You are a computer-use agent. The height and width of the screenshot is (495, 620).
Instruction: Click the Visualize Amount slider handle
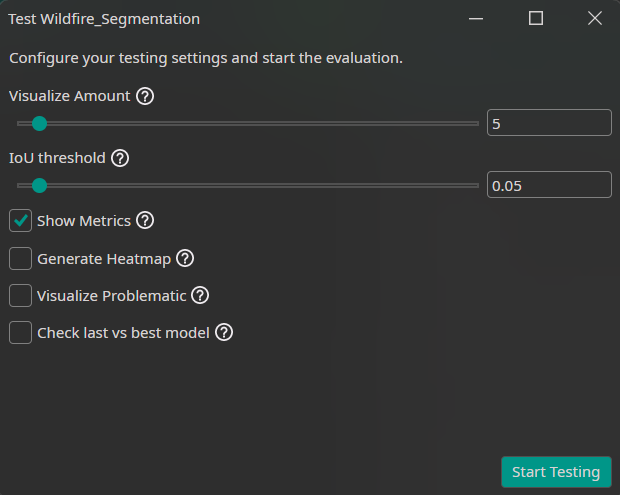[x=39, y=124]
